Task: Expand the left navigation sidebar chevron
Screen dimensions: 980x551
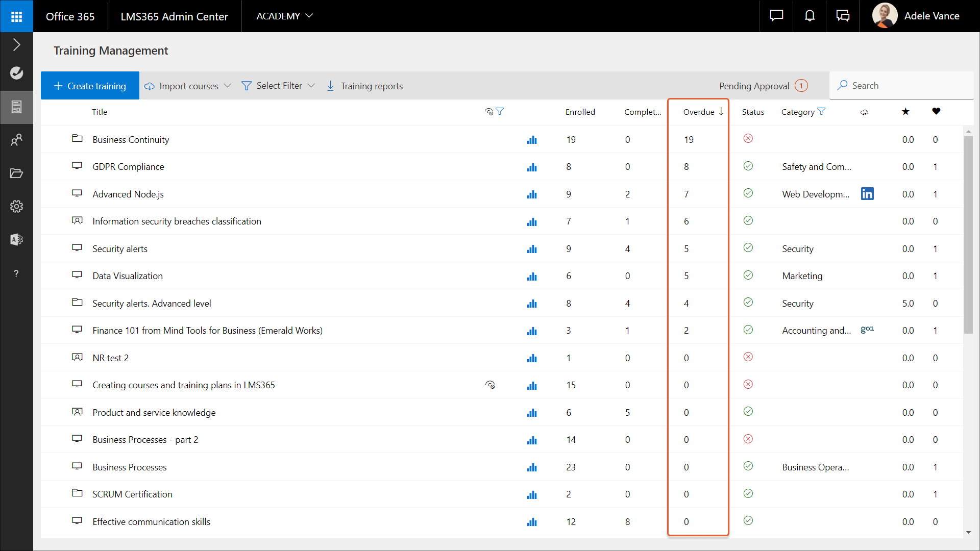Action: [16, 45]
